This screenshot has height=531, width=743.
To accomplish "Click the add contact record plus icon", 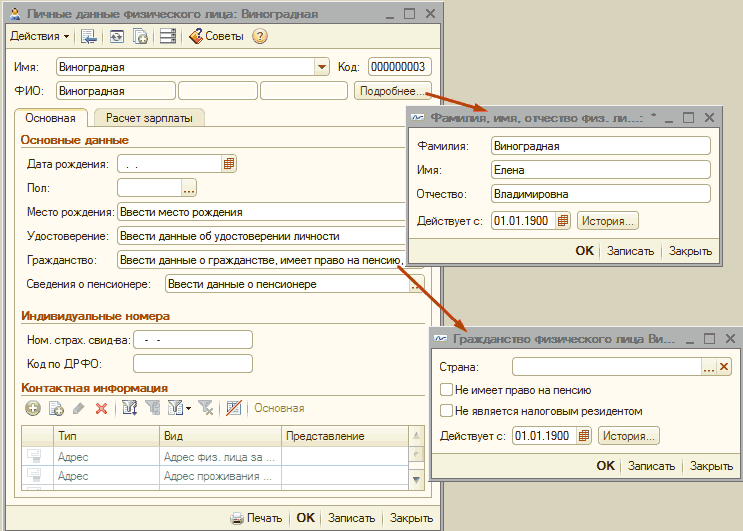I will click(32, 408).
